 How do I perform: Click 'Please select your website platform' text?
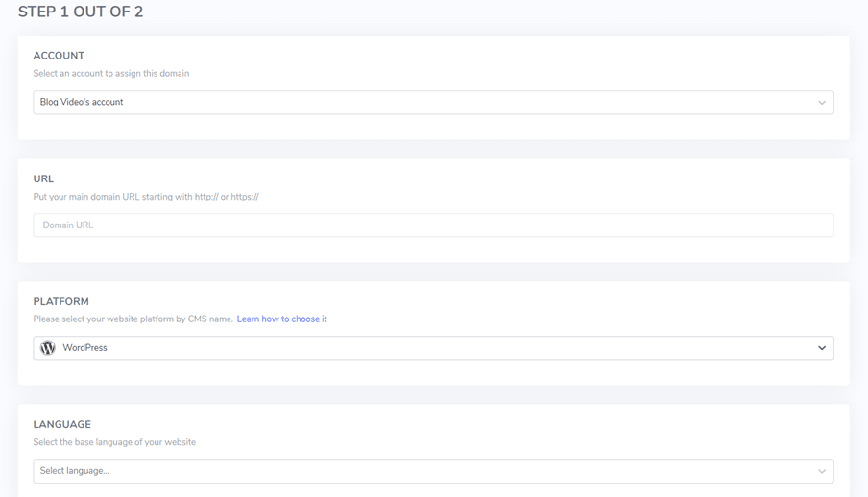pos(133,319)
